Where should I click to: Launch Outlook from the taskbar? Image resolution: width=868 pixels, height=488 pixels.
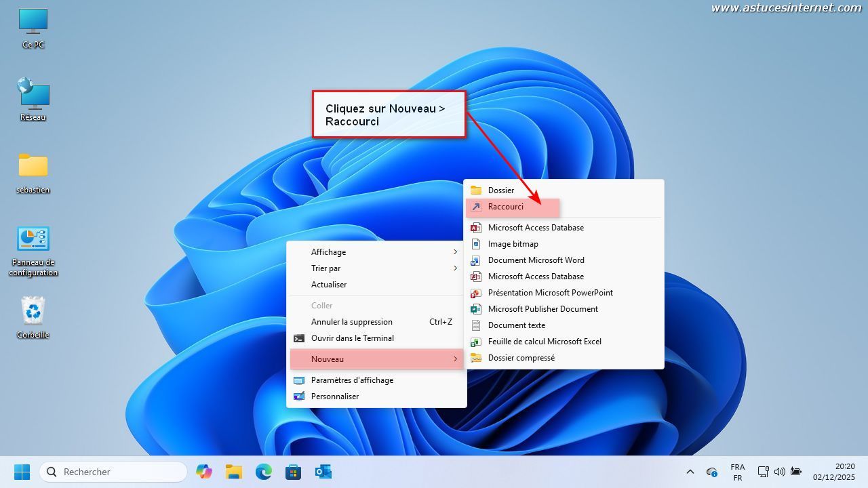tap(323, 472)
